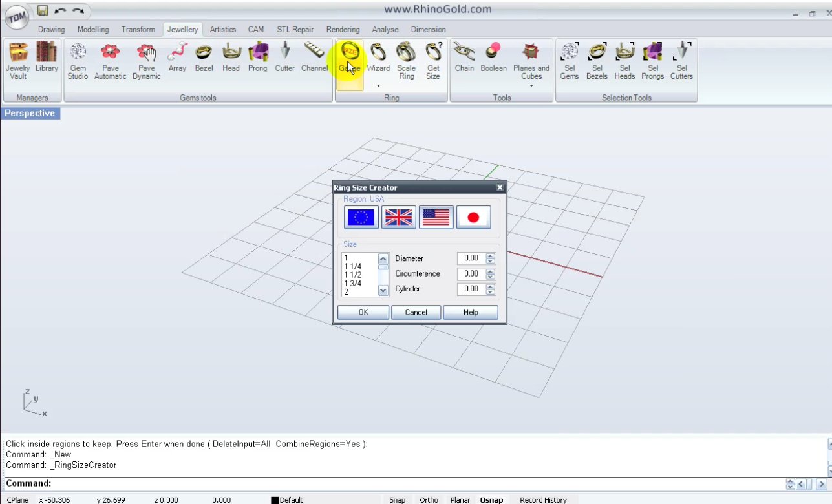The width and height of the screenshot is (832, 504).
Task: Select the Pave Dynamic tool
Action: (147, 61)
